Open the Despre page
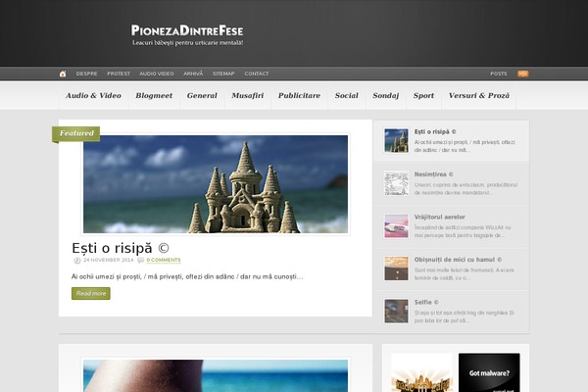Viewport: 588px width, 392px height. (86, 73)
